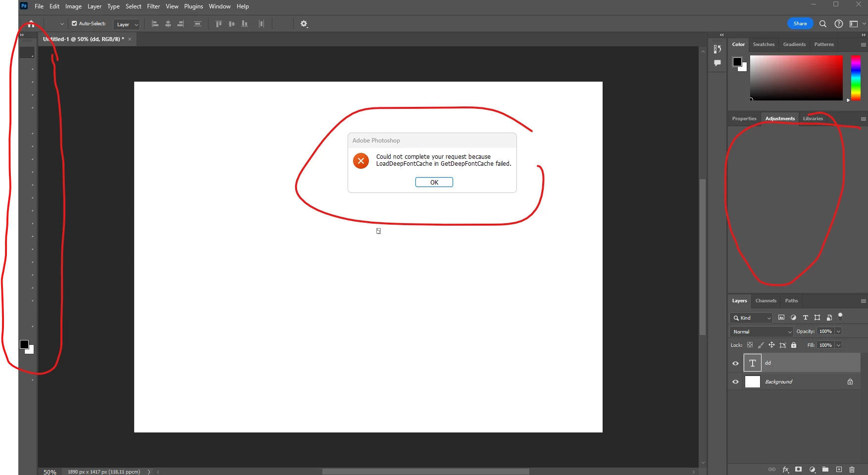Viewport: 868px width, 475px height.
Task: Distribute vertically icon in options bar
Action: pos(198,24)
